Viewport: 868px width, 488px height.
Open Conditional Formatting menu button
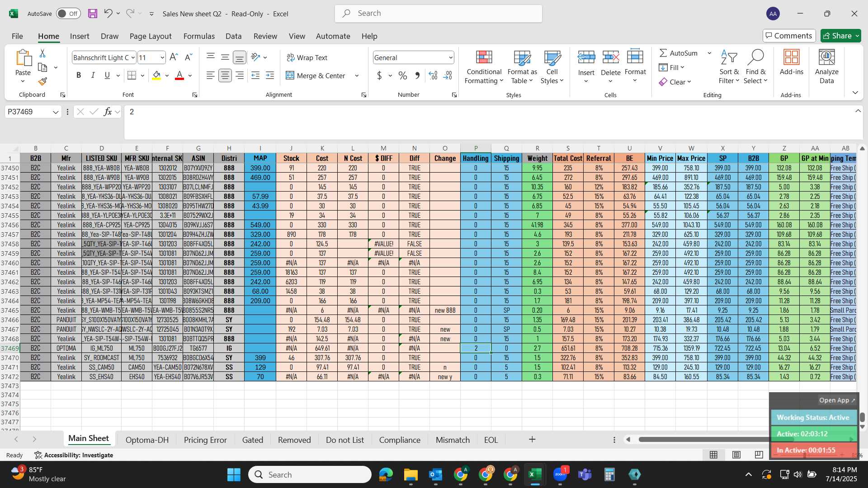[x=484, y=67]
